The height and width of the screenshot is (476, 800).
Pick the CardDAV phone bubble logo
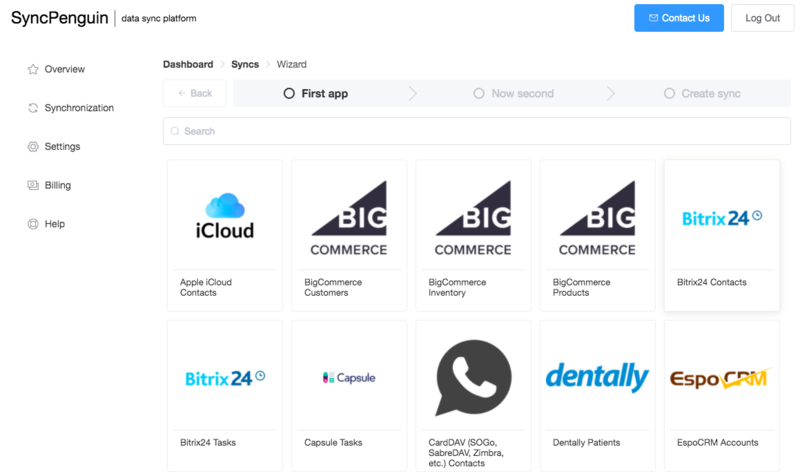click(473, 378)
